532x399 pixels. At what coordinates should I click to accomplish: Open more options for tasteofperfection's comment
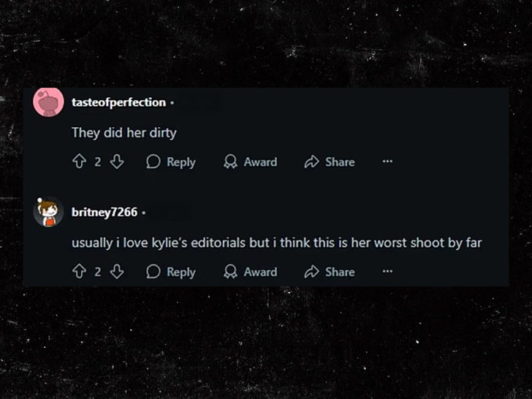point(387,162)
